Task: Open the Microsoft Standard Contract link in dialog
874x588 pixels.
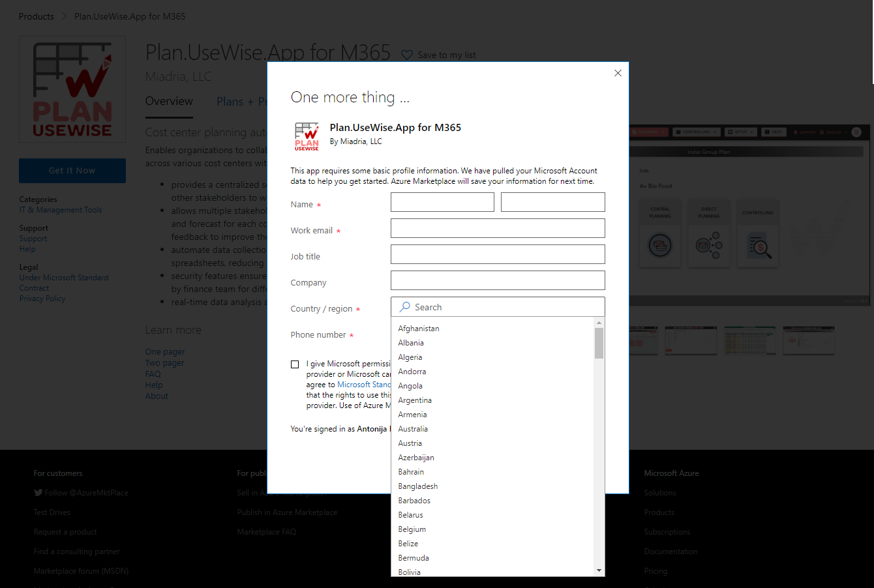Action: click(x=364, y=385)
